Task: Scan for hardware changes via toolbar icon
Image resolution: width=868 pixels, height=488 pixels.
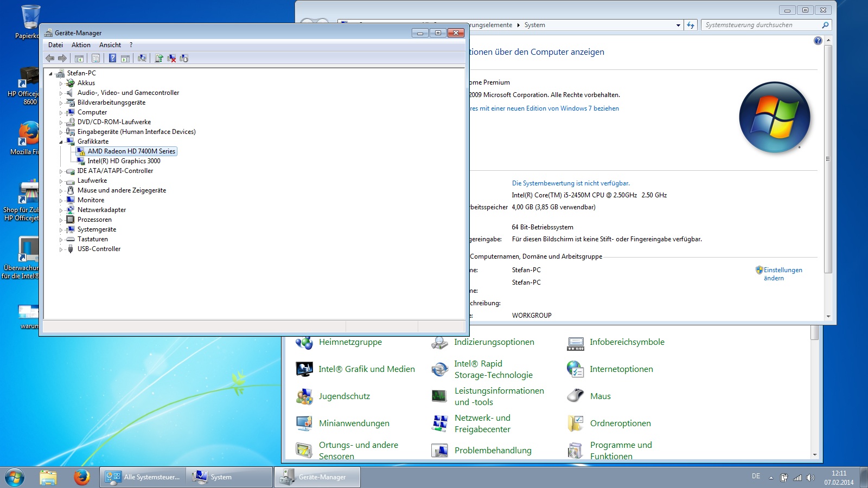Action: [142, 59]
